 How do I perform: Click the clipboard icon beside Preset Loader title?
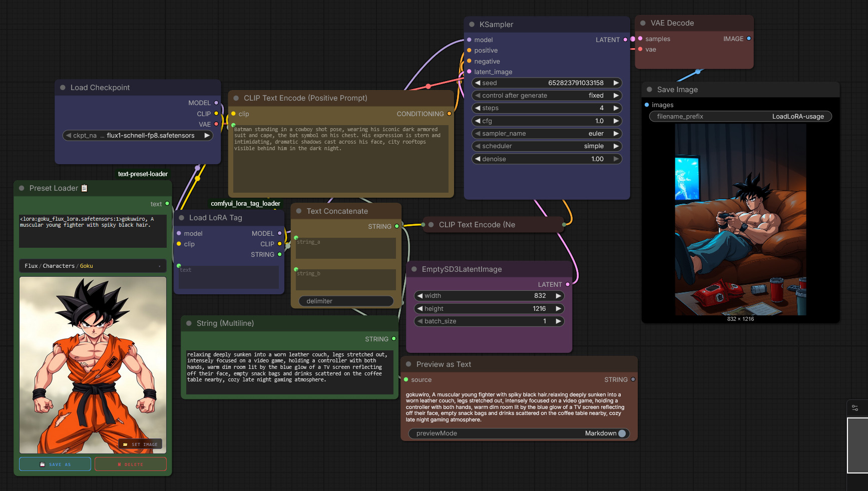tap(85, 188)
